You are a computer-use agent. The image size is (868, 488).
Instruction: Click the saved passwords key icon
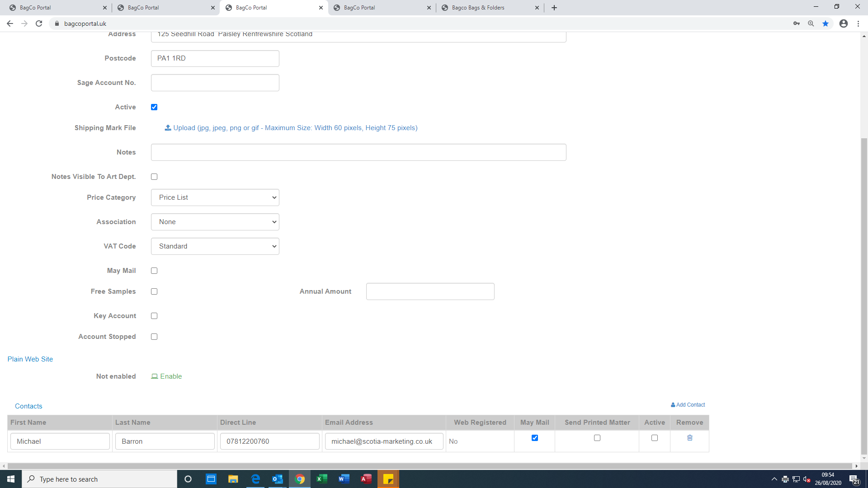click(797, 23)
